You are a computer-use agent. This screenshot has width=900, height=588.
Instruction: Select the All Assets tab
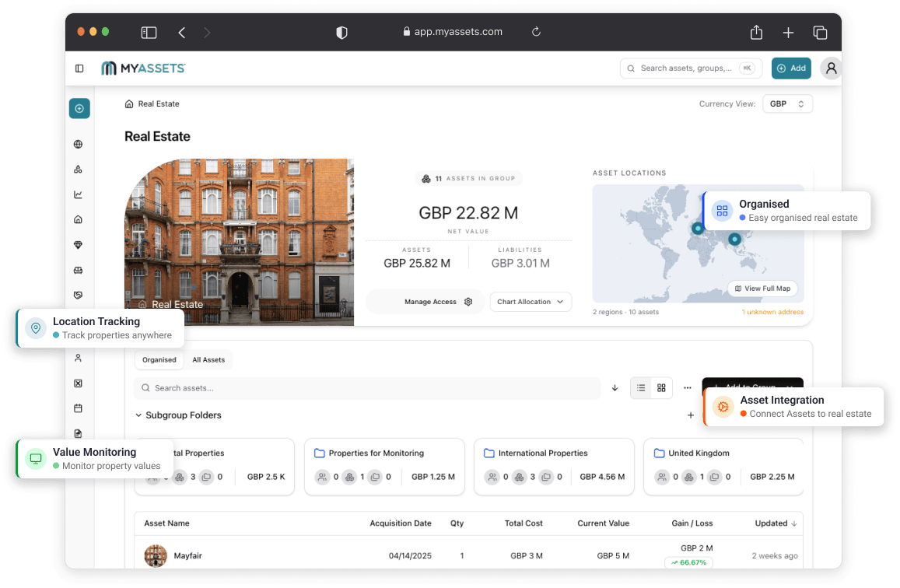pos(208,360)
